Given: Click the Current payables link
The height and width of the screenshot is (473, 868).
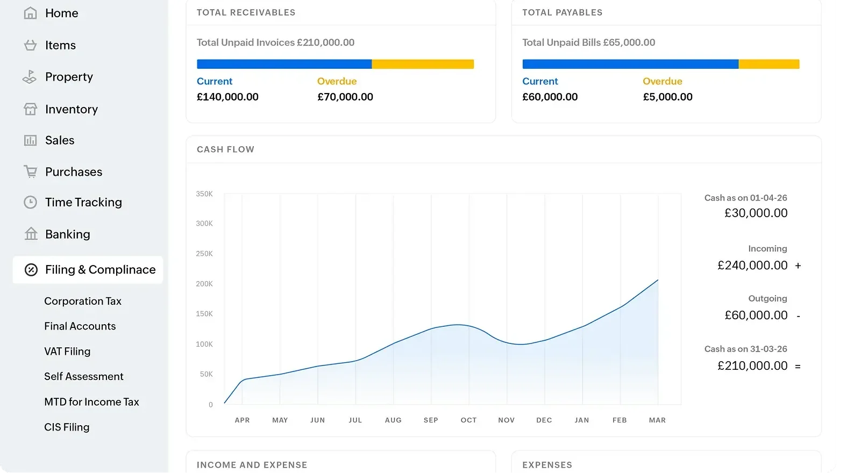Looking at the screenshot, I should [x=540, y=81].
